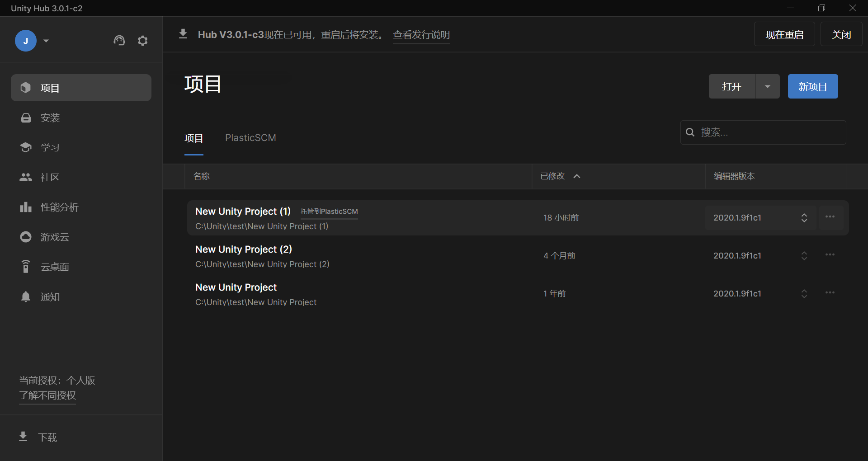Switch to the PlasticSCM tab
Screen dimensions: 868x461
pyautogui.click(x=250, y=138)
